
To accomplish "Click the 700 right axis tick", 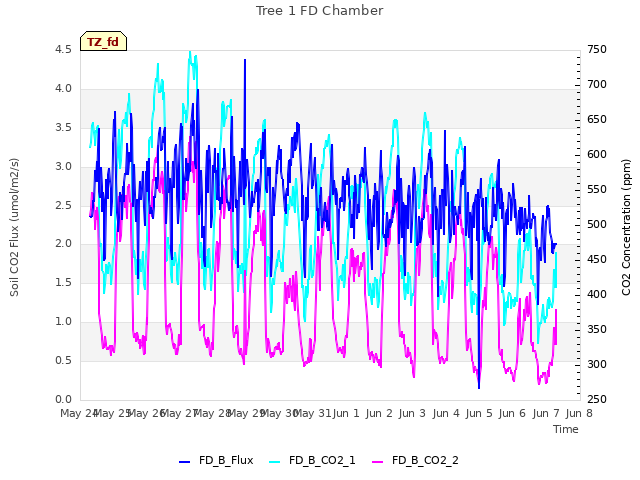I will click(x=597, y=84).
